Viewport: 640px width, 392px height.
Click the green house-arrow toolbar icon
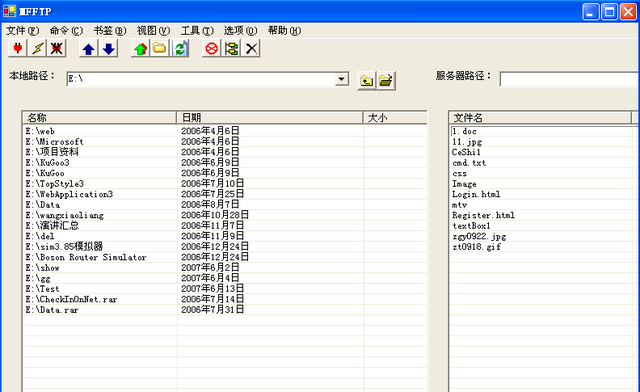pyautogui.click(x=140, y=49)
